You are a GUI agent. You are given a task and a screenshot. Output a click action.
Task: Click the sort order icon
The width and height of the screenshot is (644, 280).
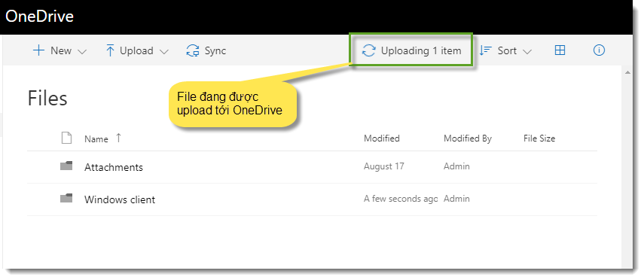486,50
